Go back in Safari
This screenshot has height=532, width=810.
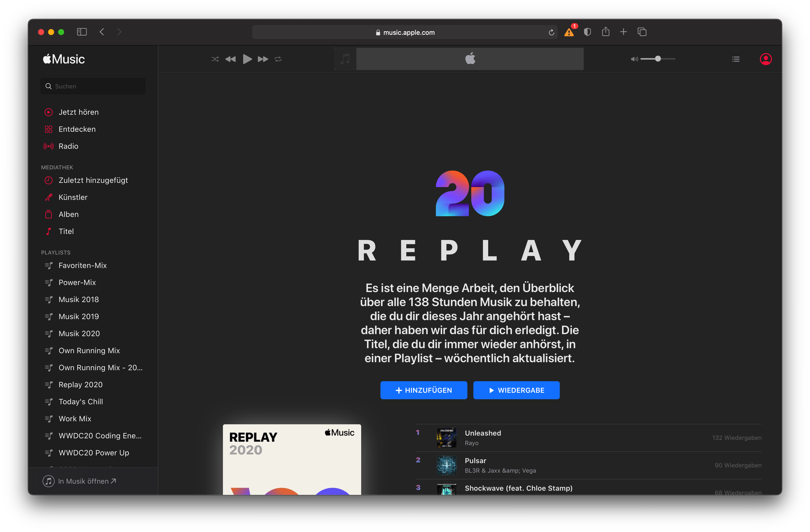point(102,32)
